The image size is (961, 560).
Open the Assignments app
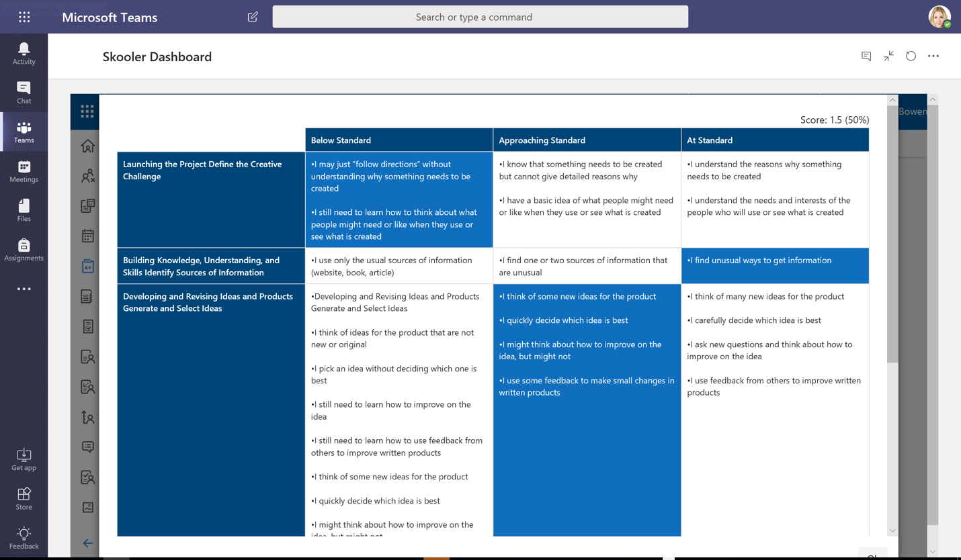click(24, 250)
